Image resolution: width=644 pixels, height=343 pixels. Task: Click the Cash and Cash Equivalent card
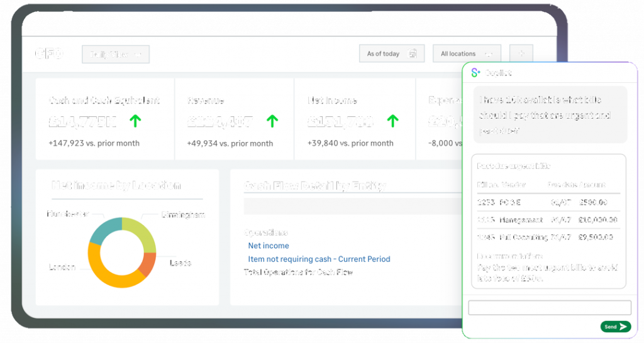(104, 119)
